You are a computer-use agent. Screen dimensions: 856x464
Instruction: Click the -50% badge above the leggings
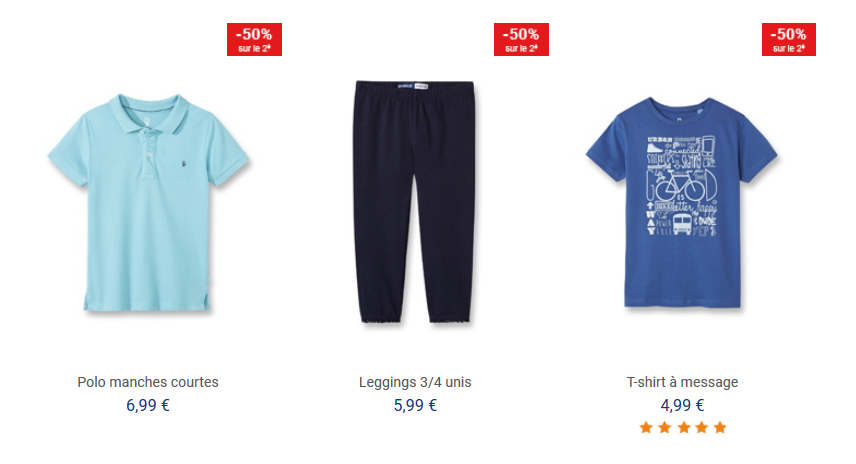coord(521,39)
